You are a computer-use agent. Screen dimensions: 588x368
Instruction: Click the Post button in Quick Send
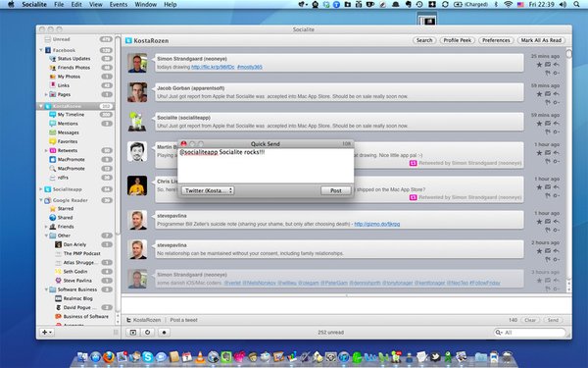tap(336, 190)
